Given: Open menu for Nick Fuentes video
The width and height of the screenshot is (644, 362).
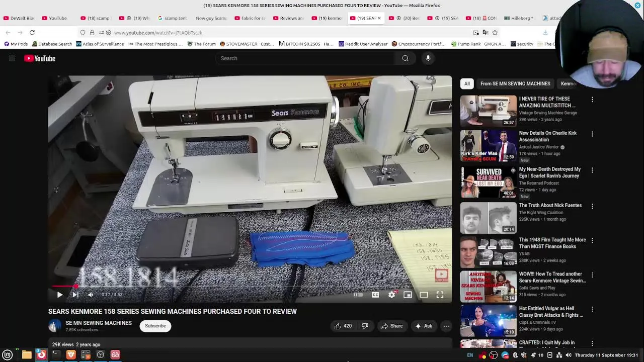Looking at the screenshot, I should click(x=592, y=206).
